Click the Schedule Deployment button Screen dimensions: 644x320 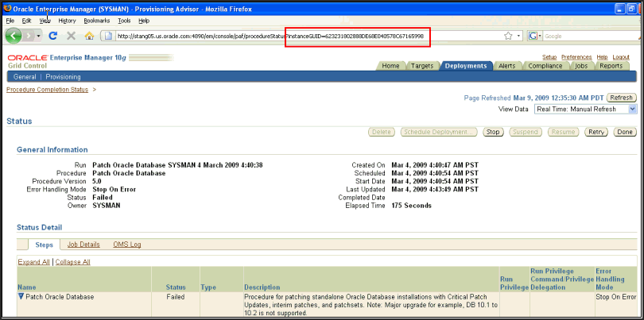coord(439,132)
